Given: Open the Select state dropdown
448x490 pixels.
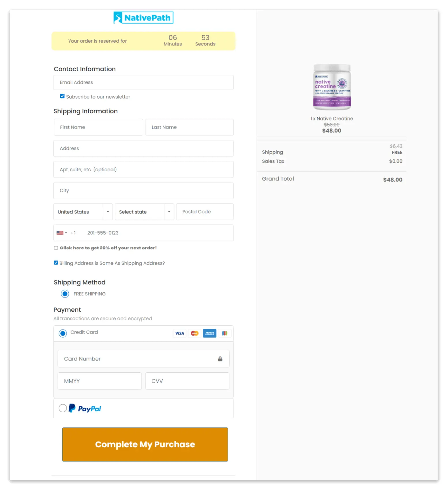Looking at the screenshot, I should tap(145, 212).
